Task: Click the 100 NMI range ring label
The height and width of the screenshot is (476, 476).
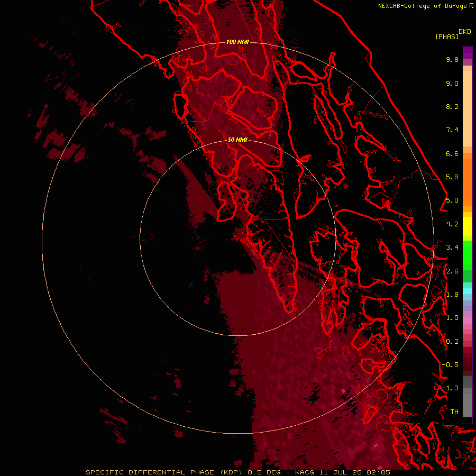Action: pyautogui.click(x=237, y=42)
